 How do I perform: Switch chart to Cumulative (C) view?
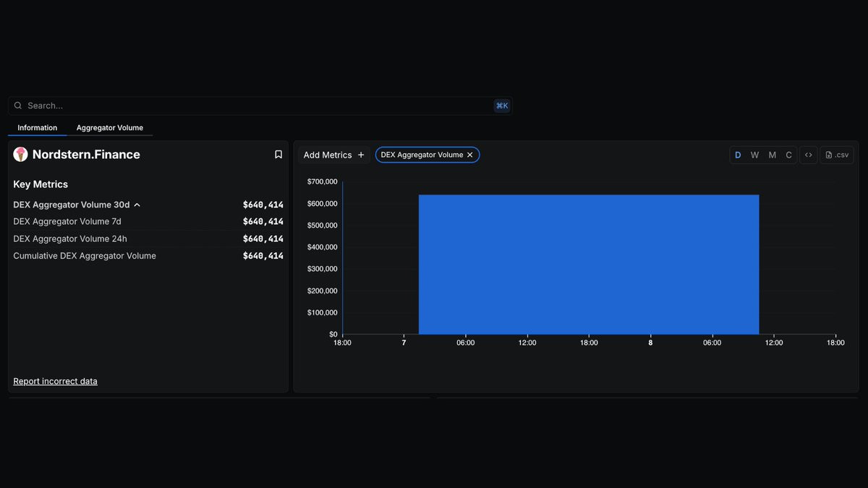pos(788,155)
